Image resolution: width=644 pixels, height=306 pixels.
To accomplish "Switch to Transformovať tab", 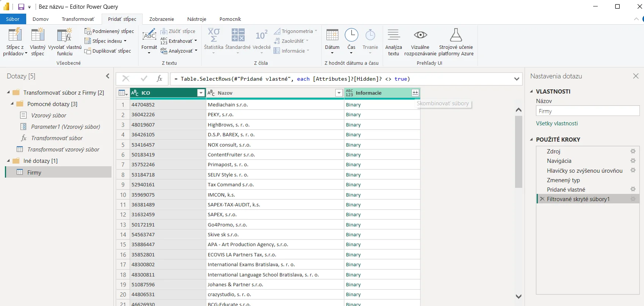I will (78, 19).
